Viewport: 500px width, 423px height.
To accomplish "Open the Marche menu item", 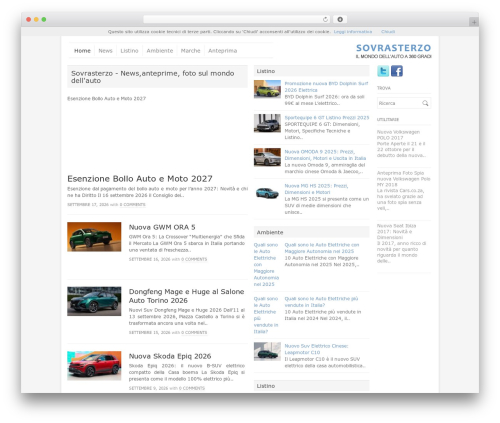I will 190,51.
